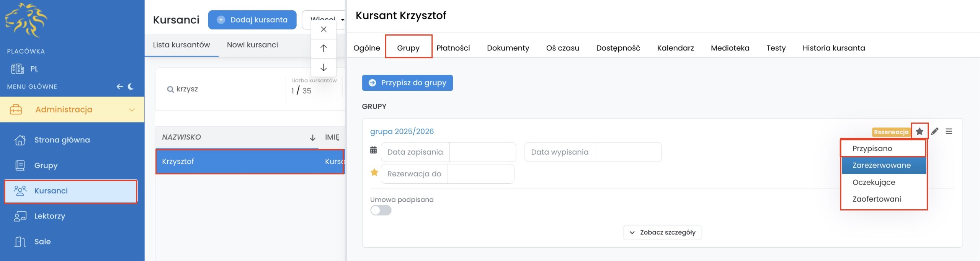
Task: Expand Zobacz szczegóły section
Action: click(x=662, y=233)
